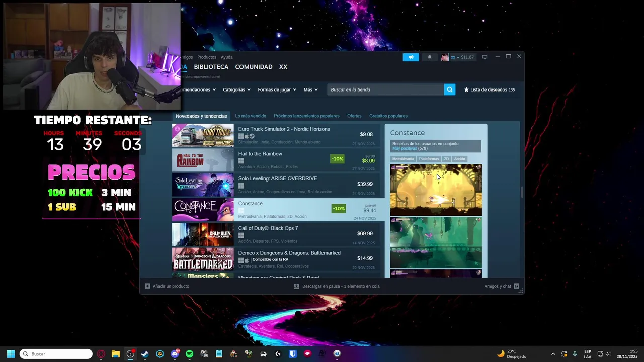Open the Ayuda menu
This screenshot has height=362, width=644.
pos(227,57)
